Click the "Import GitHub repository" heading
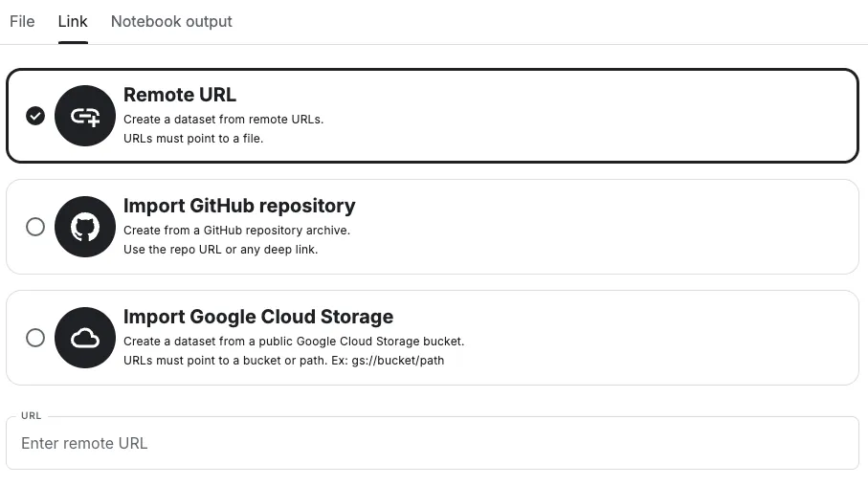This screenshot has width=868, height=486. coord(239,206)
